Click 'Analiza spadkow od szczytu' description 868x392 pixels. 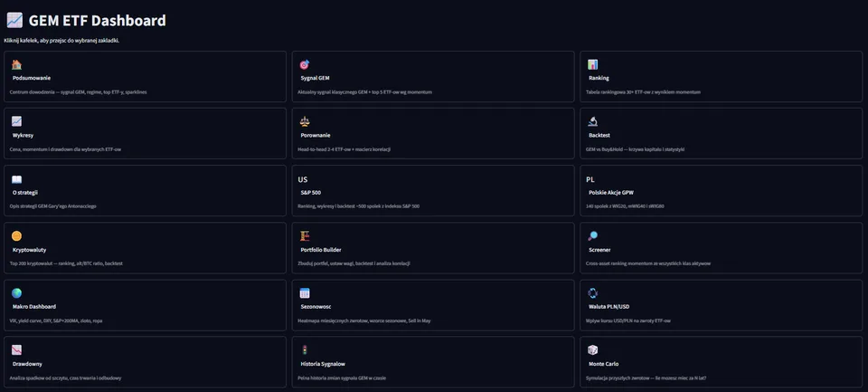(x=65, y=378)
